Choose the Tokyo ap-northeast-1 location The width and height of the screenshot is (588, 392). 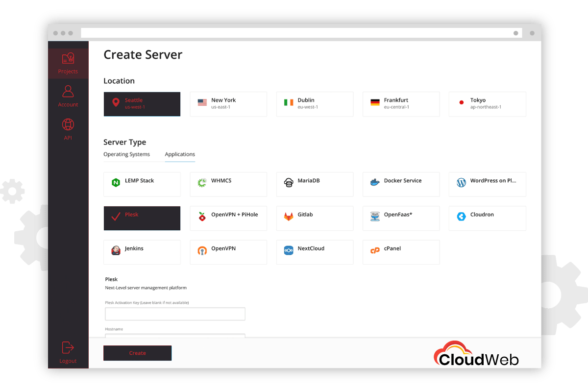pyautogui.click(x=487, y=104)
